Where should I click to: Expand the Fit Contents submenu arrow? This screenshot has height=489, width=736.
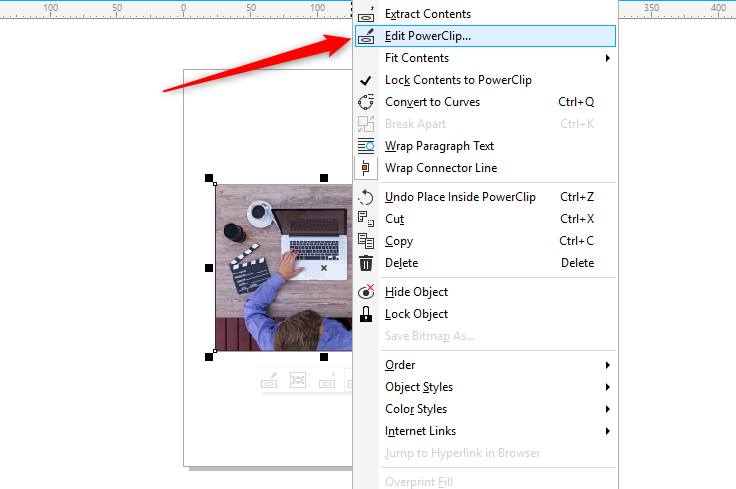(x=608, y=58)
